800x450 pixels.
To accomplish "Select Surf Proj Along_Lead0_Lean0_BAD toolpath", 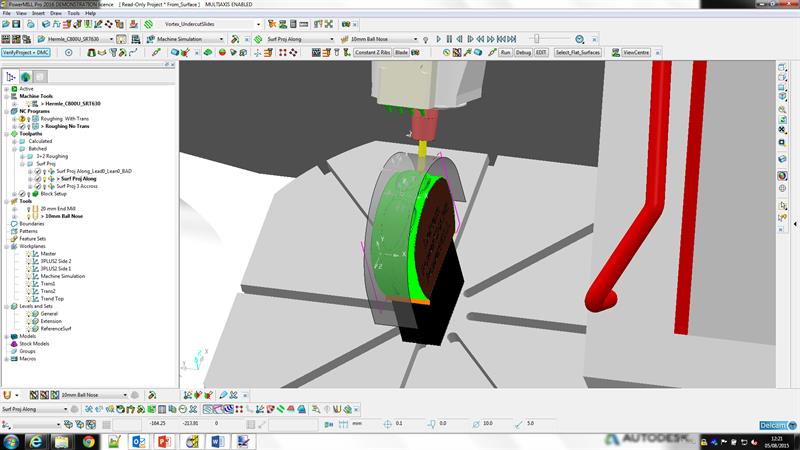I will (94, 171).
